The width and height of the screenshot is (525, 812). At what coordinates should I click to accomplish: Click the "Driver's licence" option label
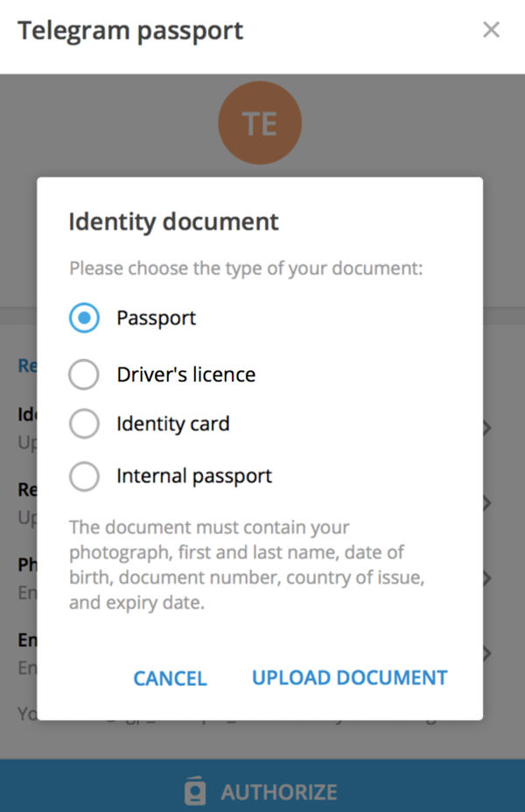185,375
